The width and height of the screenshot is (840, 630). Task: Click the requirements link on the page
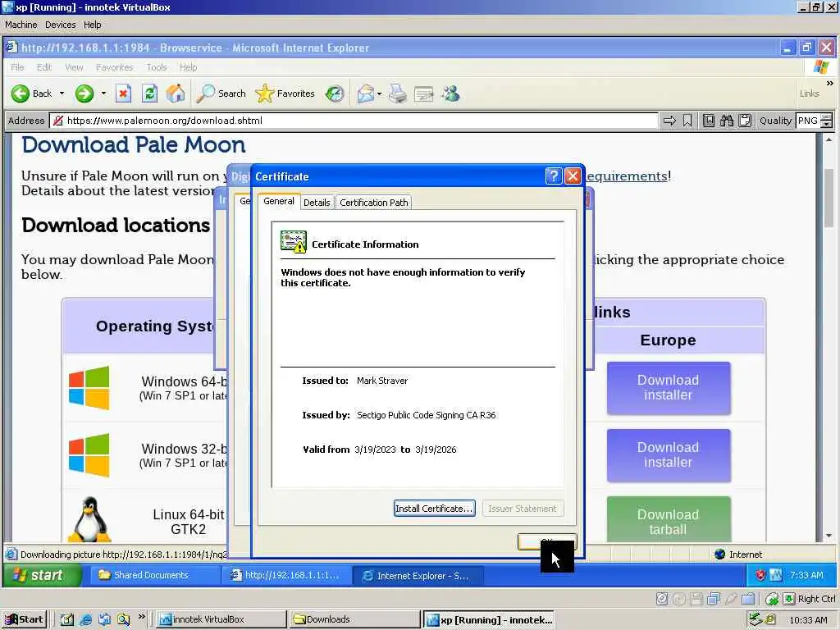coord(626,176)
